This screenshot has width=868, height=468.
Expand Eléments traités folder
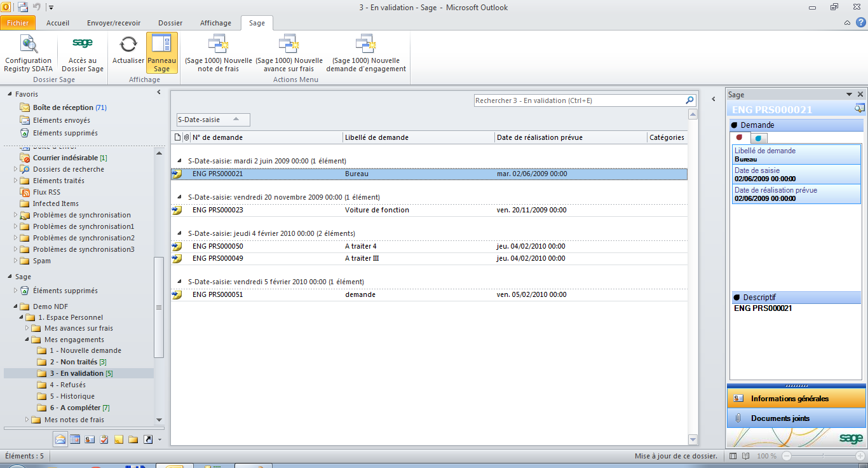(x=16, y=181)
